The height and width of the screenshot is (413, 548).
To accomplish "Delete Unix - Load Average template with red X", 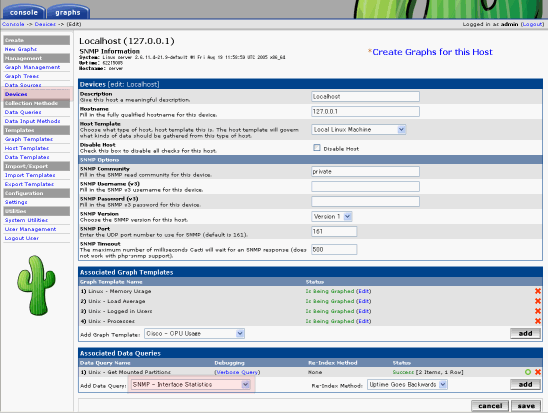I will click(538, 301).
